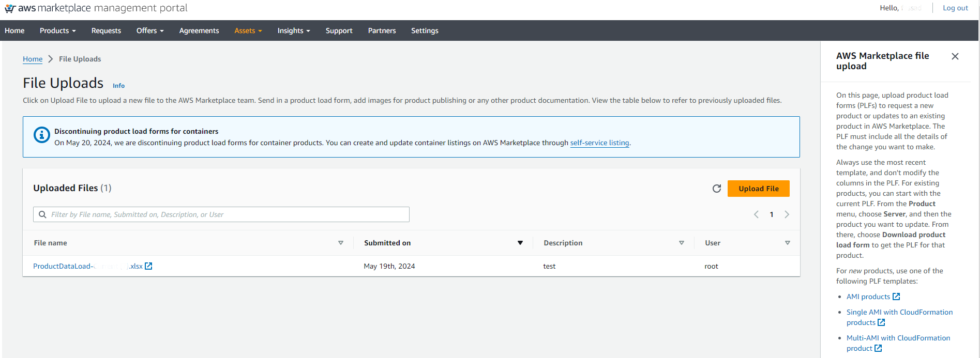
Task: Open the Support nav item
Action: click(339, 30)
